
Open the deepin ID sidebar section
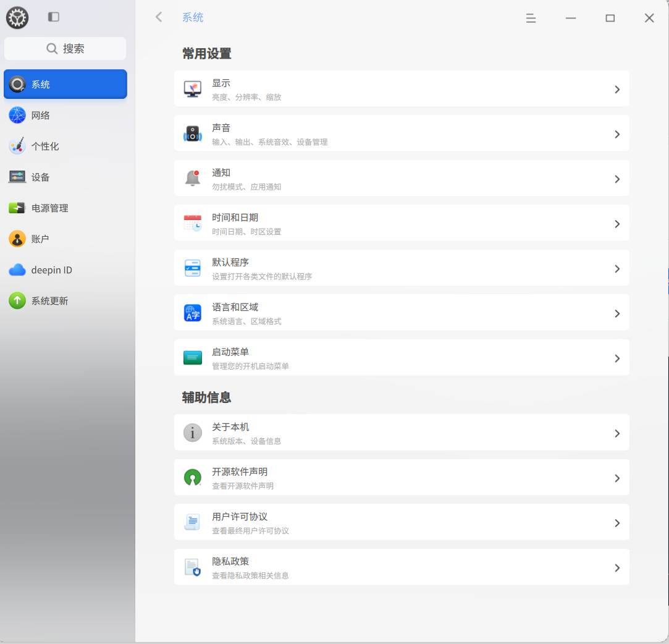point(65,269)
